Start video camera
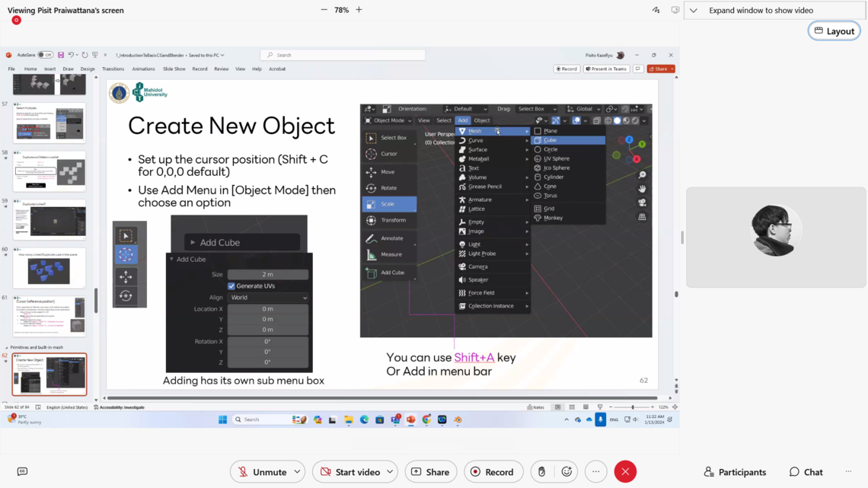The width and height of the screenshot is (868, 488). (x=349, y=472)
